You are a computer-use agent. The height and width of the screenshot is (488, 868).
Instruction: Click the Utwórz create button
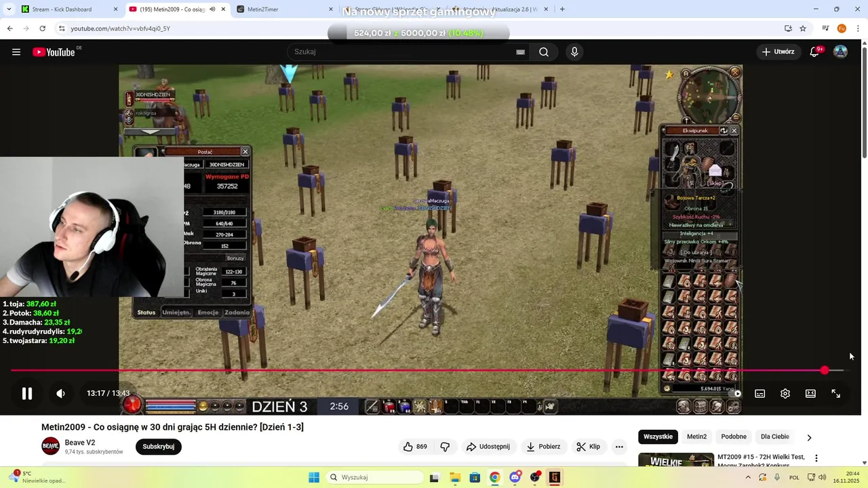tap(778, 52)
